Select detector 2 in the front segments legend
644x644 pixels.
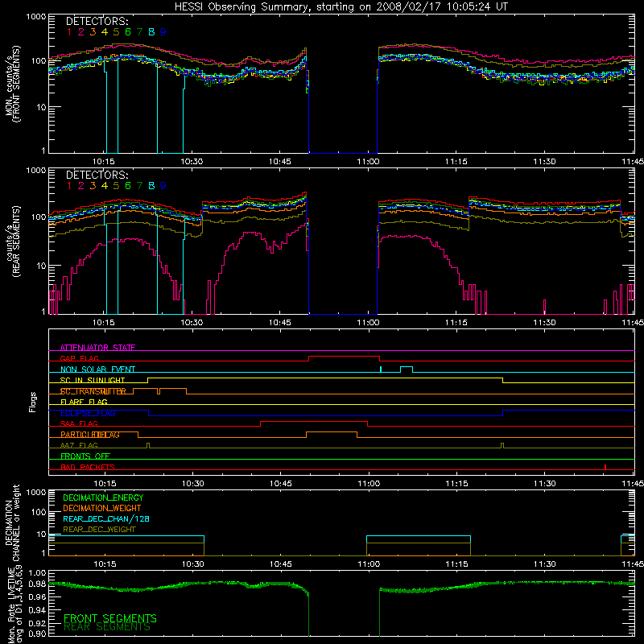click(x=81, y=32)
